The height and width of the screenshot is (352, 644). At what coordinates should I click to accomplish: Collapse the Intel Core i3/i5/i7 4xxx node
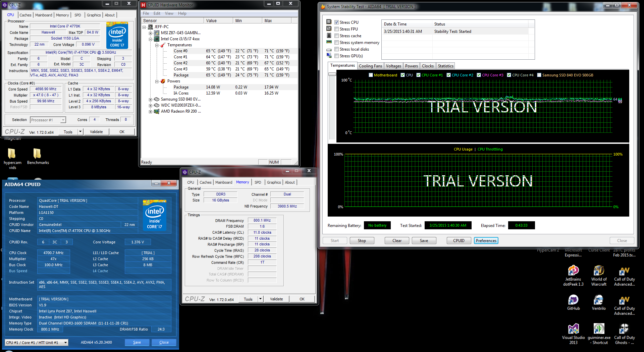tap(151, 39)
